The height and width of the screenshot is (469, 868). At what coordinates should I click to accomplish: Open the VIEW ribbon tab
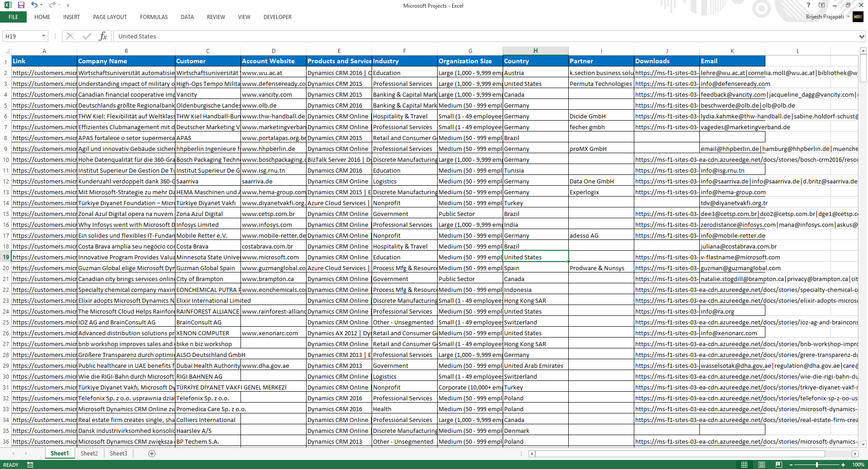point(244,17)
